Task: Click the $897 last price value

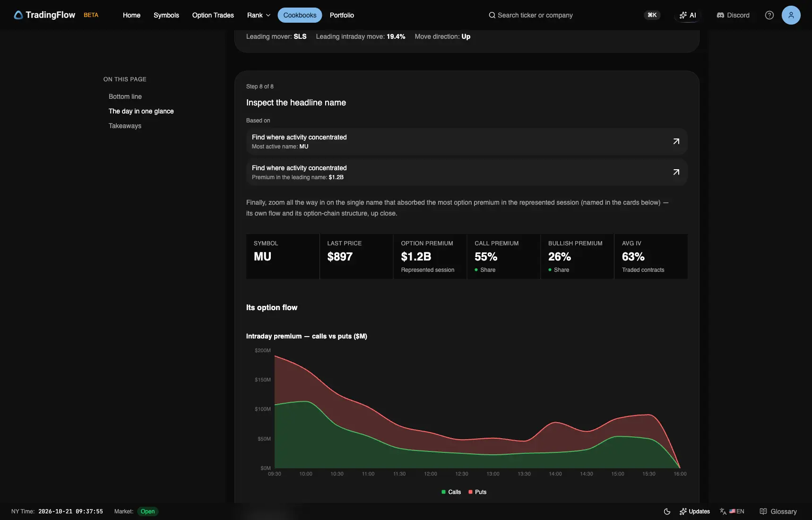Action: (340, 257)
